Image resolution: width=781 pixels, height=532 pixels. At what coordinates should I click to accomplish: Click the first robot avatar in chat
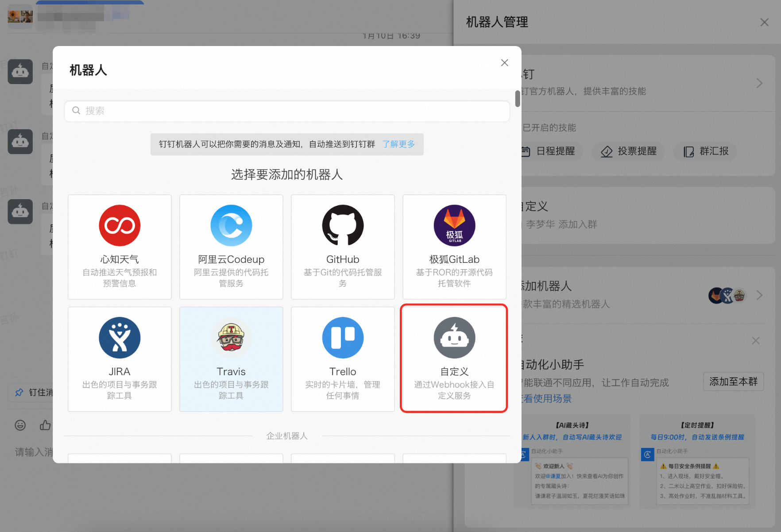pyautogui.click(x=20, y=72)
